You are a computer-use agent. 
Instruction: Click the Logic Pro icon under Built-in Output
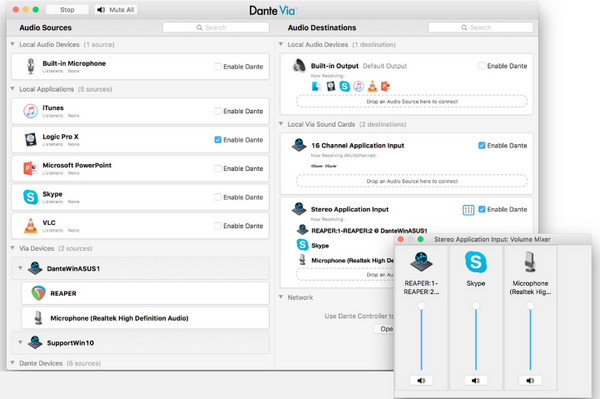click(331, 86)
